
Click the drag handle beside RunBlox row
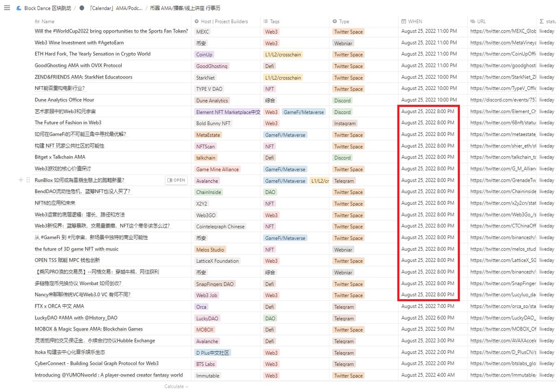tap(28, 180)
